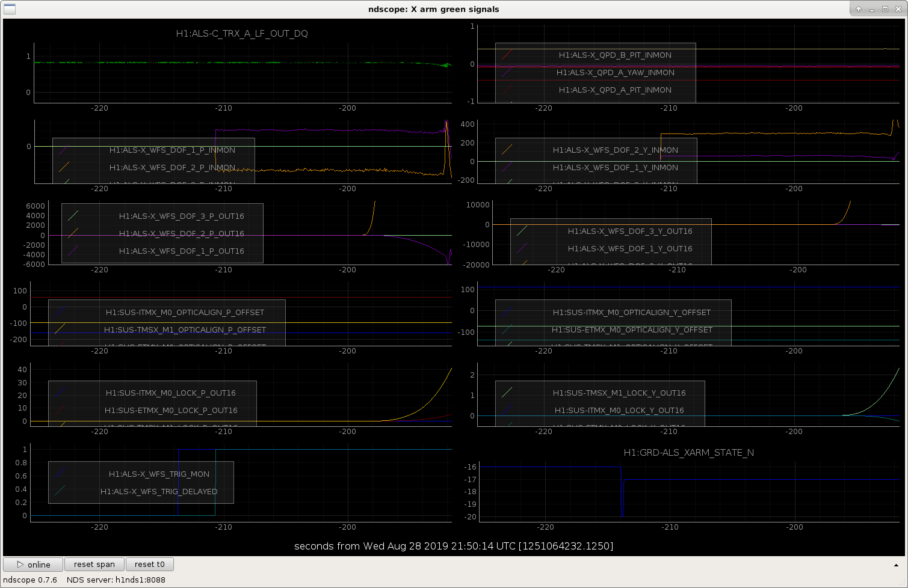908x588 pixels.
Task: Click legend label H1:ALS-X_WFS_DOF_2_Y_INMON
Action: (x=616, y=150)
